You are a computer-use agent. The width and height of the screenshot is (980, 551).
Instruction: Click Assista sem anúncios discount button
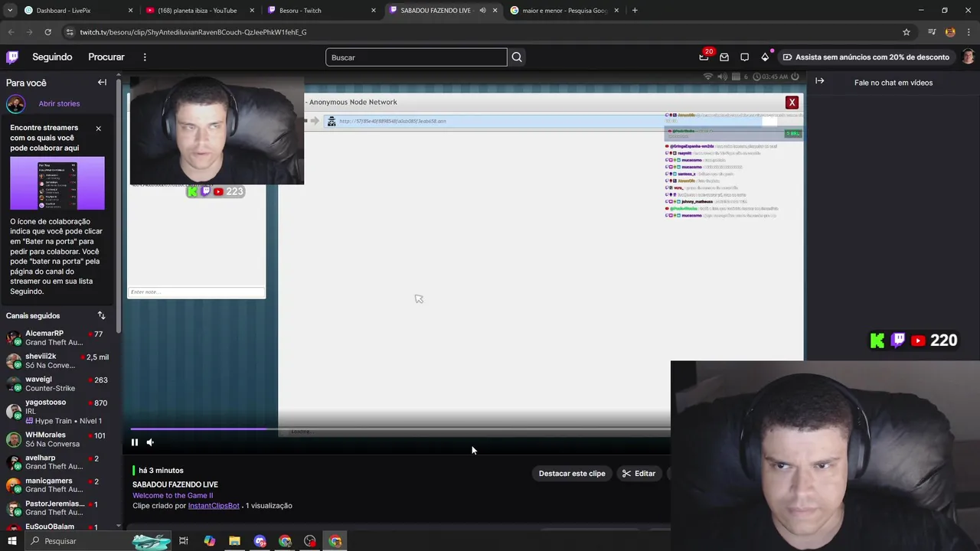pyautogui.click(x=866, y=57)
